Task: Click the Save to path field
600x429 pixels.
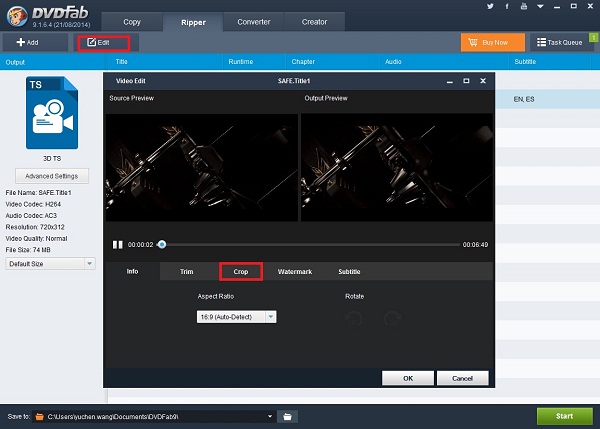Action: [155, 416]
